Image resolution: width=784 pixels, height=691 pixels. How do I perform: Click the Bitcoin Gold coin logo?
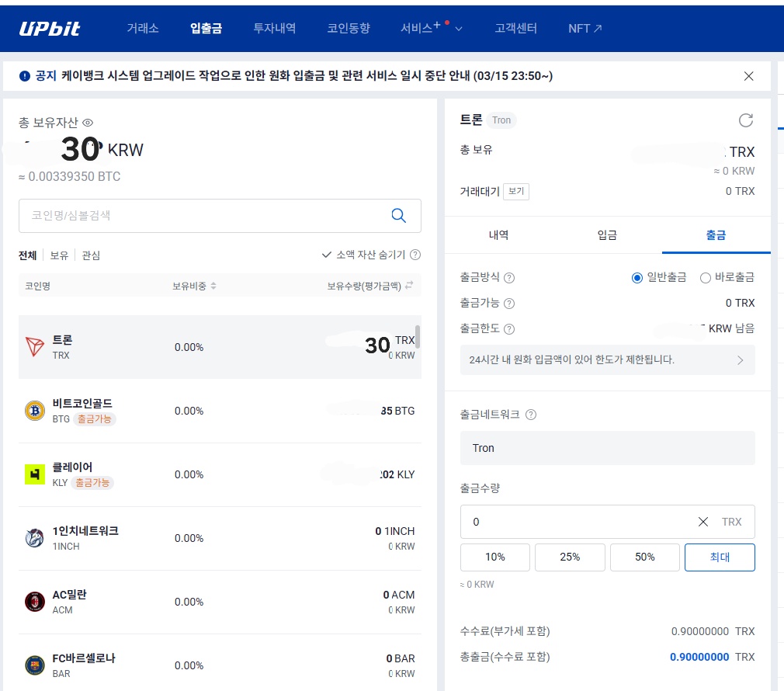click(34, 411)
